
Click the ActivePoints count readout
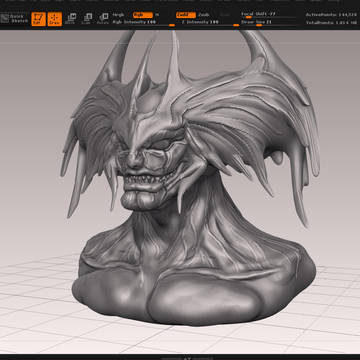332,15
